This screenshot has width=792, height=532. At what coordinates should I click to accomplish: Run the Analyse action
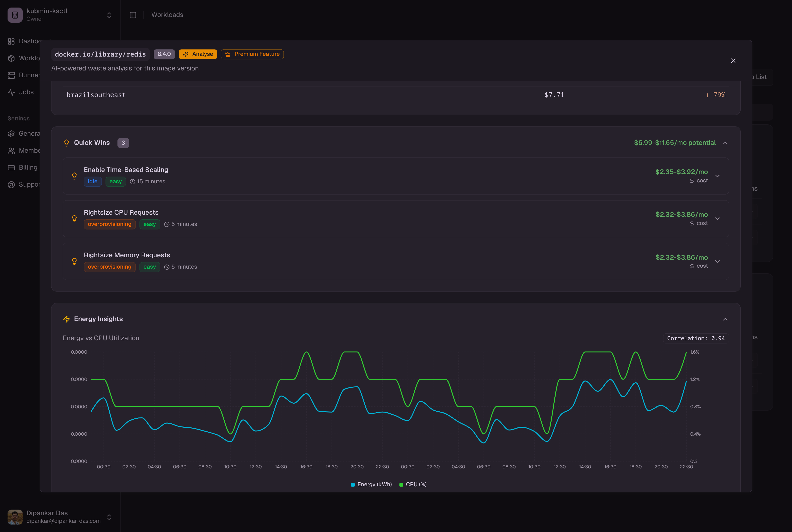click(198, 54)
